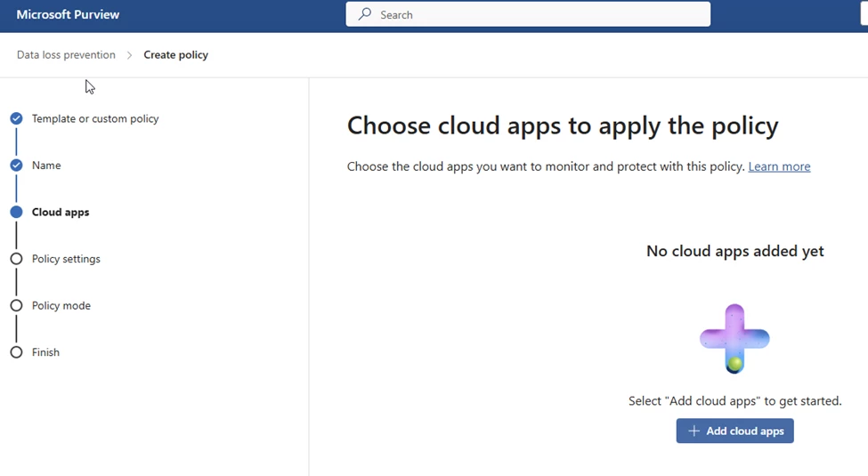Click the completed checkmark beside the Name step
The image size is (868, 476).
[x=16, y=165]
